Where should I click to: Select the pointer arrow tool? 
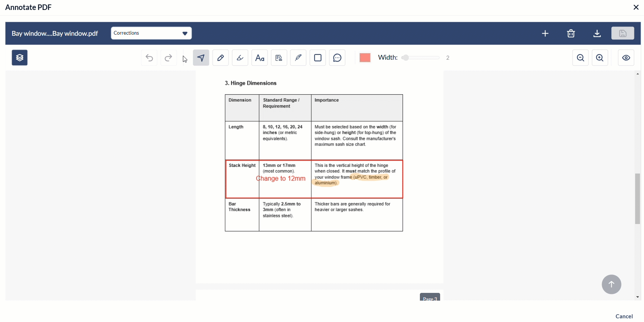[x=201, y=58]
